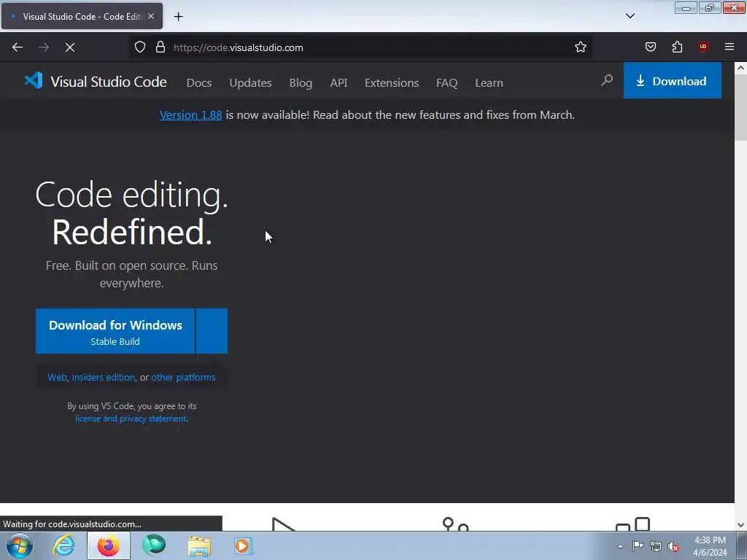Click the scrollbar down arrow
This screenshot has height=560, width=747.
point(740,525)
